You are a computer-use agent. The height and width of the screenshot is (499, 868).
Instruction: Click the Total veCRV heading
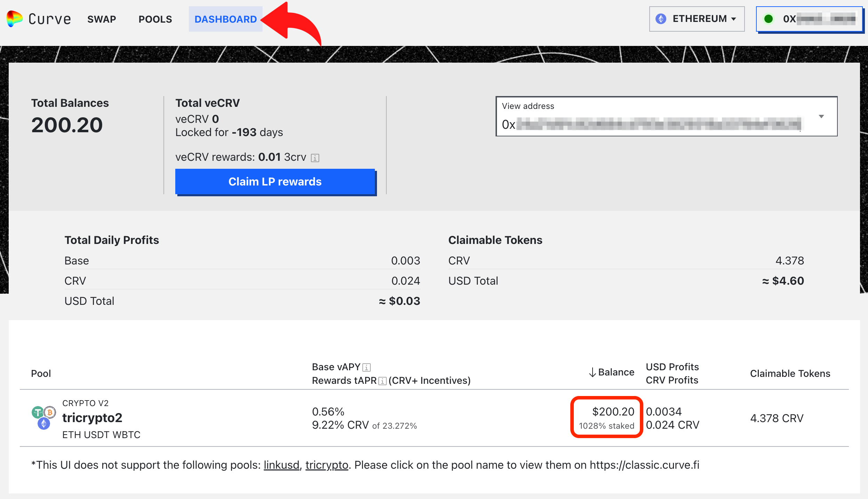click(x=208, y=103)
